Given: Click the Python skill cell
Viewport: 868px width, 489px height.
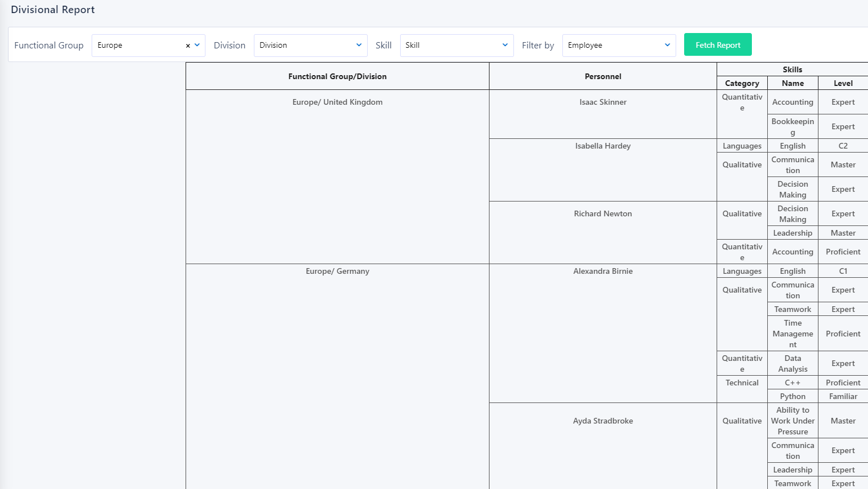Looking at the screenshot, I should [x=792, y=396].
